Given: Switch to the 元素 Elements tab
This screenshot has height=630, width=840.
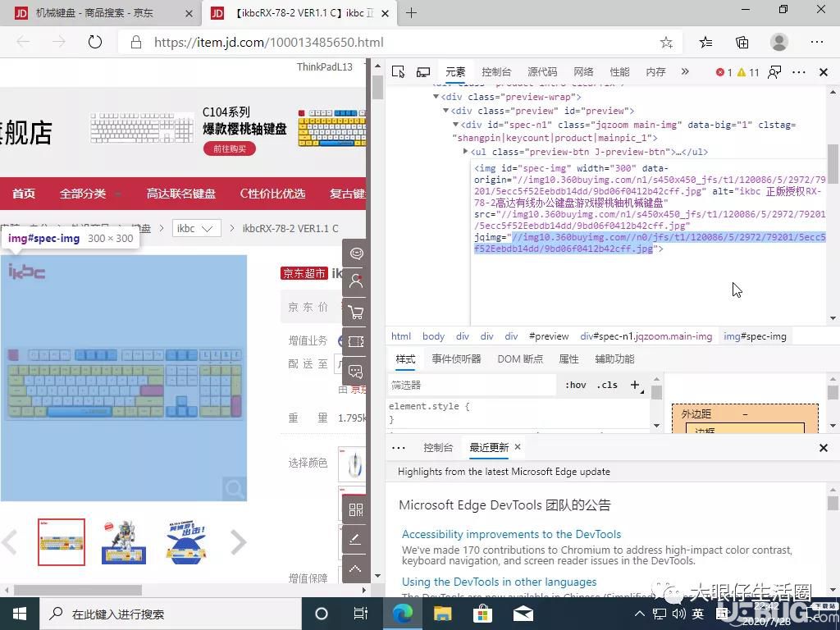Looking at the screenshot, I should click(x=455, y=72).
